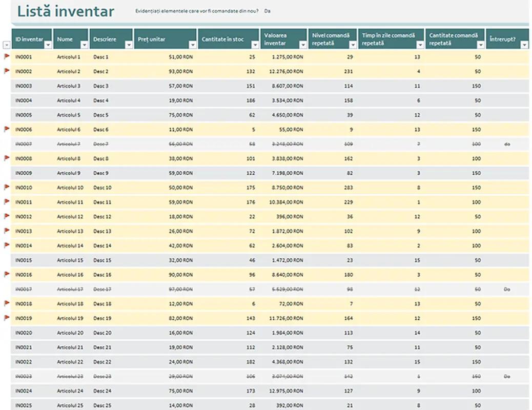Image resolution: width=532 pixels, height=410 pixels.
Task: Open the ID inventar filter dropdown
Action: [x=48, y=45]
